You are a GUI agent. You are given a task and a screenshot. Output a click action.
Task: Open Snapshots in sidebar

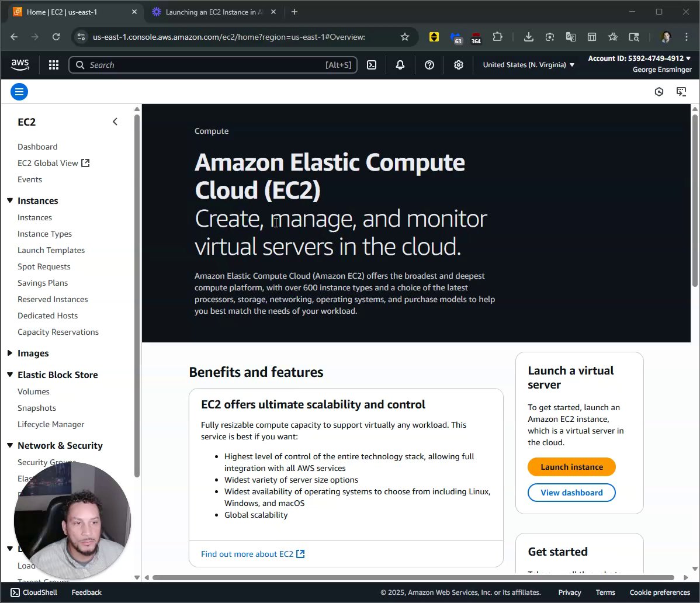(x=37, y=408)
